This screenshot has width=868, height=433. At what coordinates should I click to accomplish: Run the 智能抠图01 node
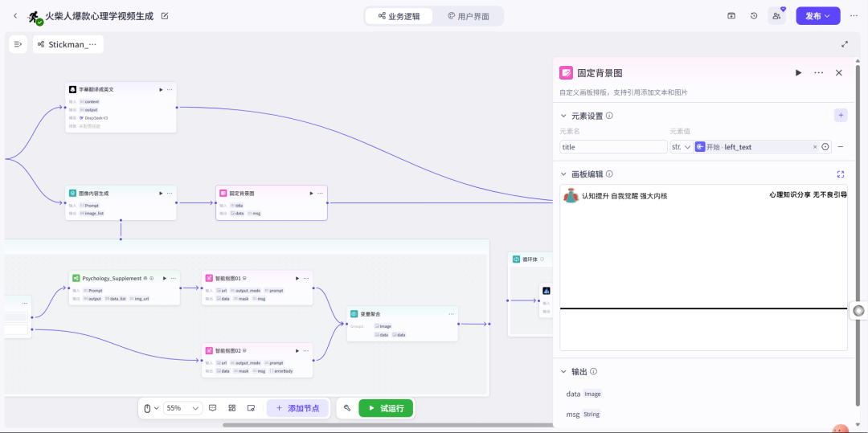pos(297,278)
